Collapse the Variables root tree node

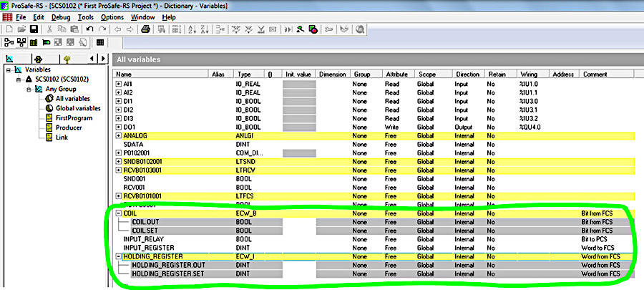point(8,70)
